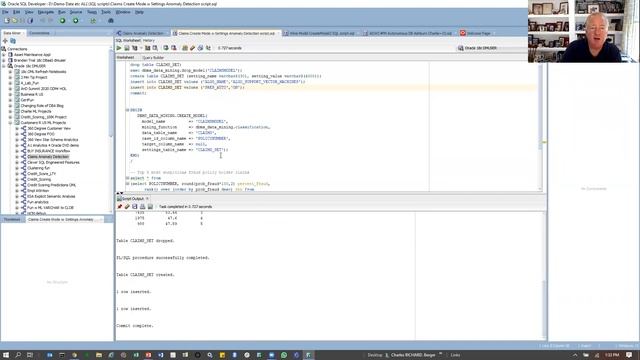Click the green Forward navigation icon
Image resolution: width=640 pixels, height=360 pixels.
[x=76, y=20]
